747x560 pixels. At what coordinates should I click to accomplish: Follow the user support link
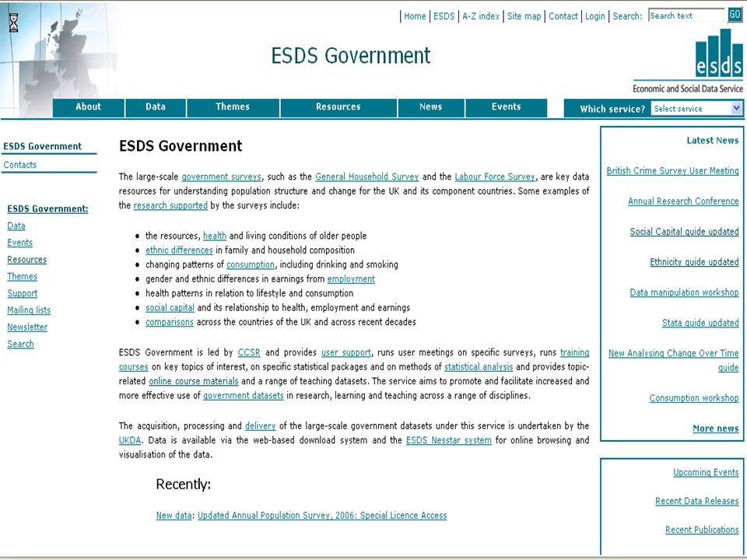click(345, 352)
